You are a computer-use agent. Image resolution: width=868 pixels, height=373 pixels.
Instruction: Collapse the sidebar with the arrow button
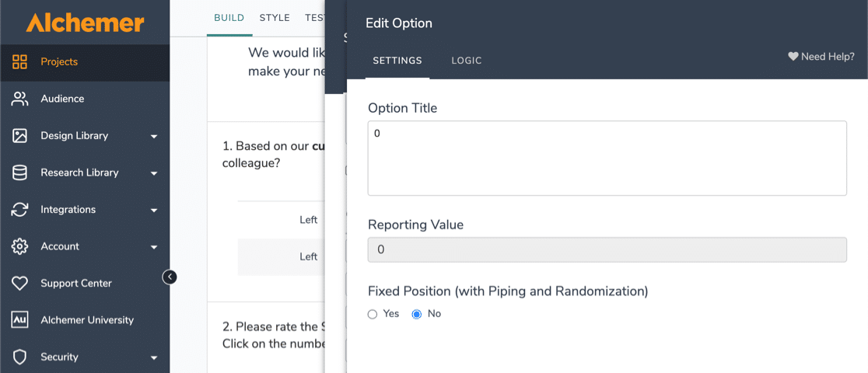click(170, 276)
